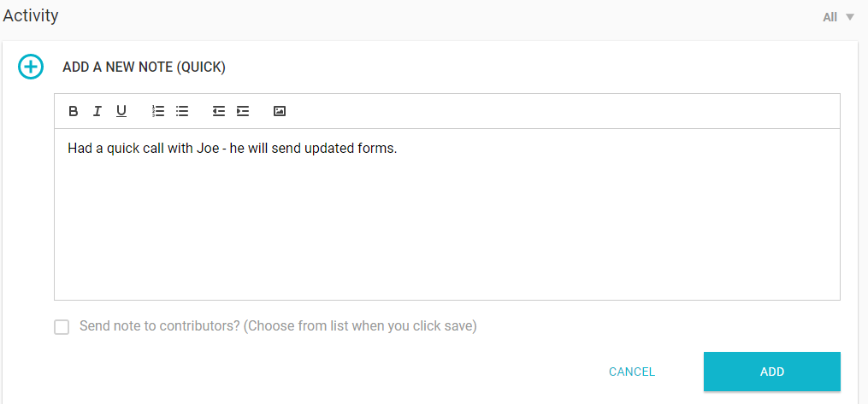
Task: Click the Activity section title
Action: point(31,15)
